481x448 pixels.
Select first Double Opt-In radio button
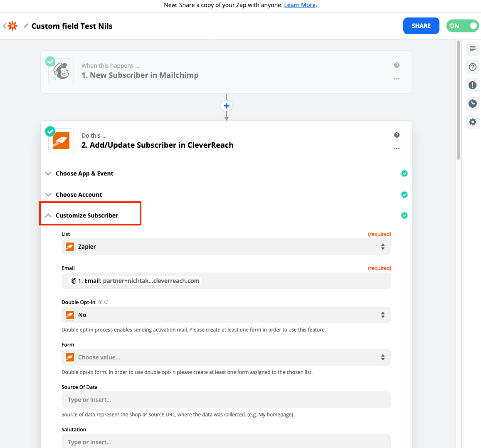101,302
